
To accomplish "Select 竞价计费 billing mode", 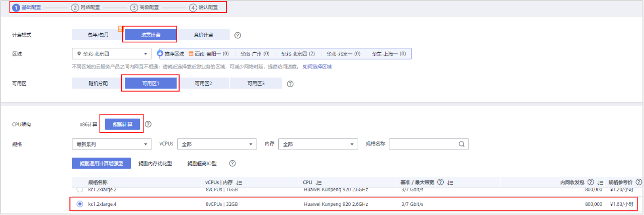I will [203, 35].
